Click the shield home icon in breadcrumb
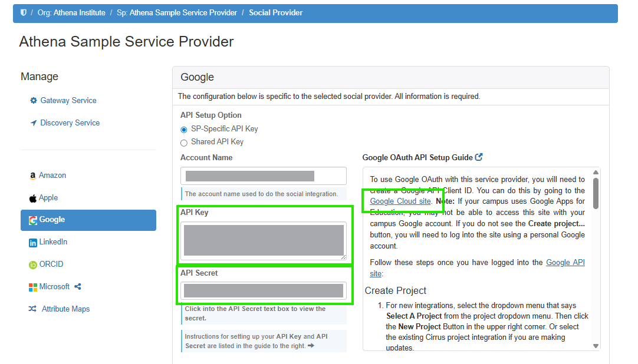The image size is (638, 364). click(x=24, y=12)
